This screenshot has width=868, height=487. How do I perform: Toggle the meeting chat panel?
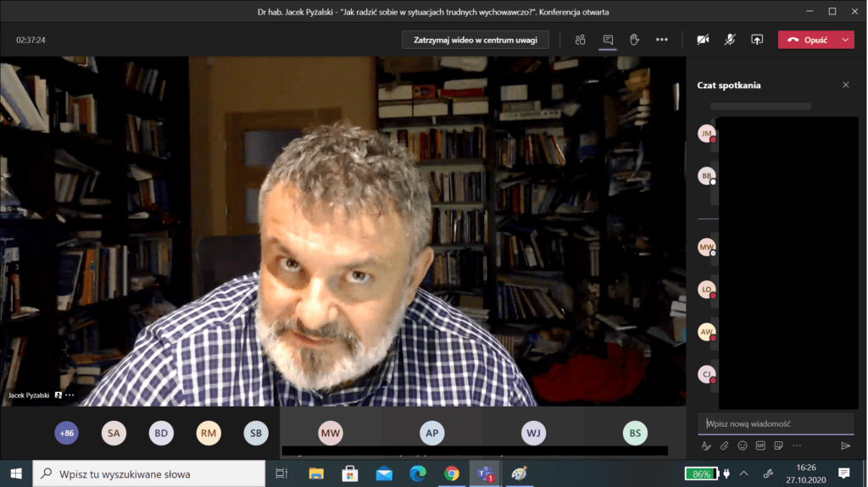tap(607, 40)
